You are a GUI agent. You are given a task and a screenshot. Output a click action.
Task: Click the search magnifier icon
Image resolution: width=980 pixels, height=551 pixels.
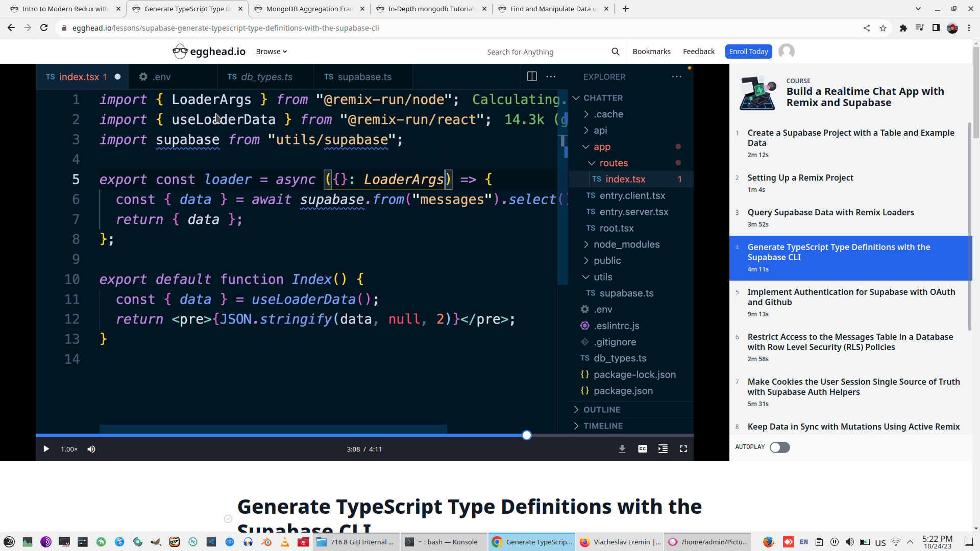click(616, 52)
